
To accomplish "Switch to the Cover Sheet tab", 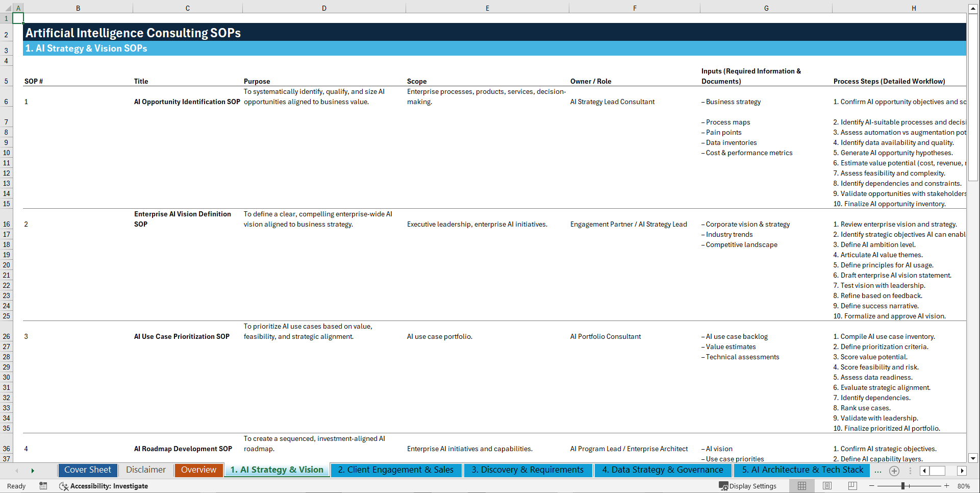I will coord(87,470).
